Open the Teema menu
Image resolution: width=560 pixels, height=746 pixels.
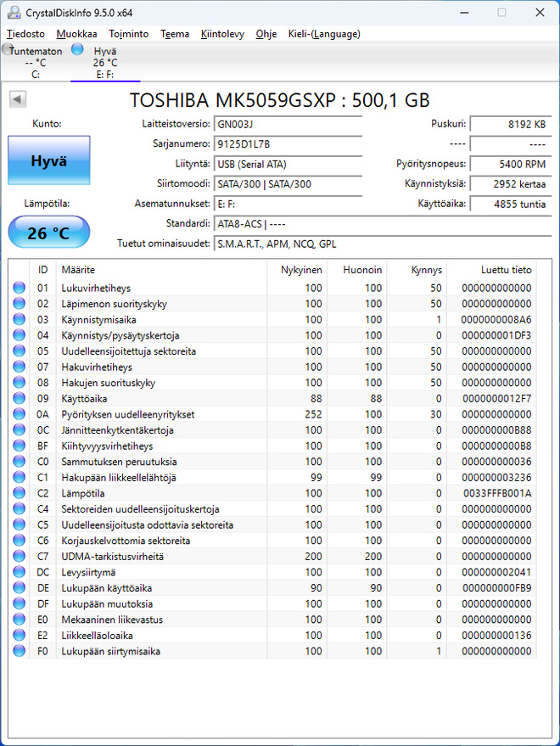tap(175, 34)
